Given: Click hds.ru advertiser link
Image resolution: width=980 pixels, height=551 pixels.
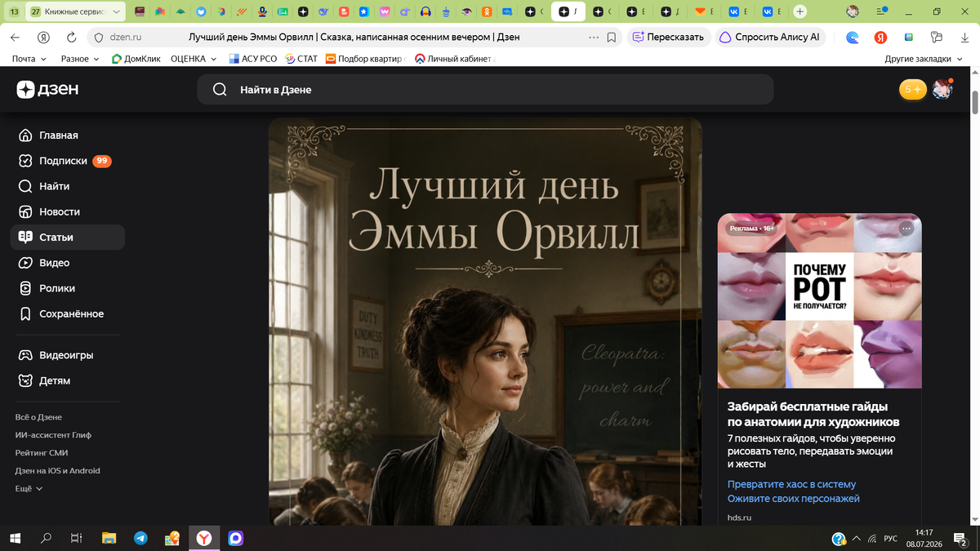Looking at the screenshot, I should click(739, 518).
